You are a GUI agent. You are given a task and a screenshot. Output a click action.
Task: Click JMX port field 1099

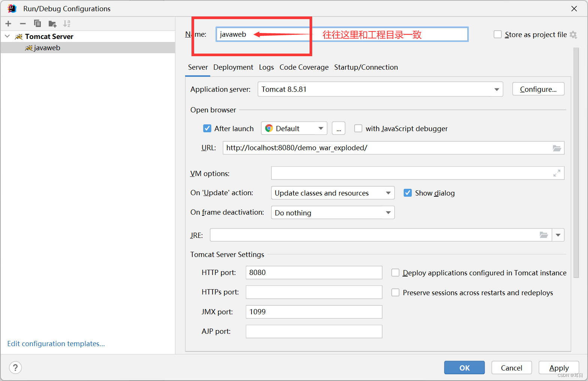tap(314, 312)
